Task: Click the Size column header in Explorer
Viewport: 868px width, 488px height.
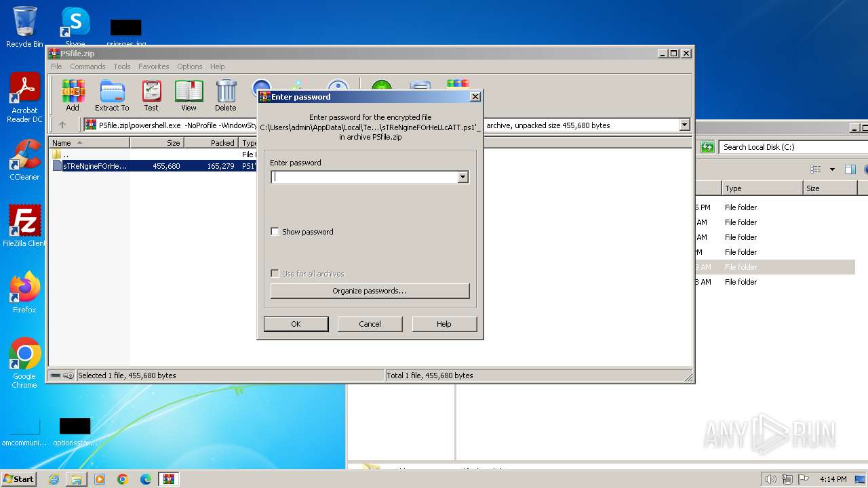Action: pyautogui.click(x=829, y=188)
